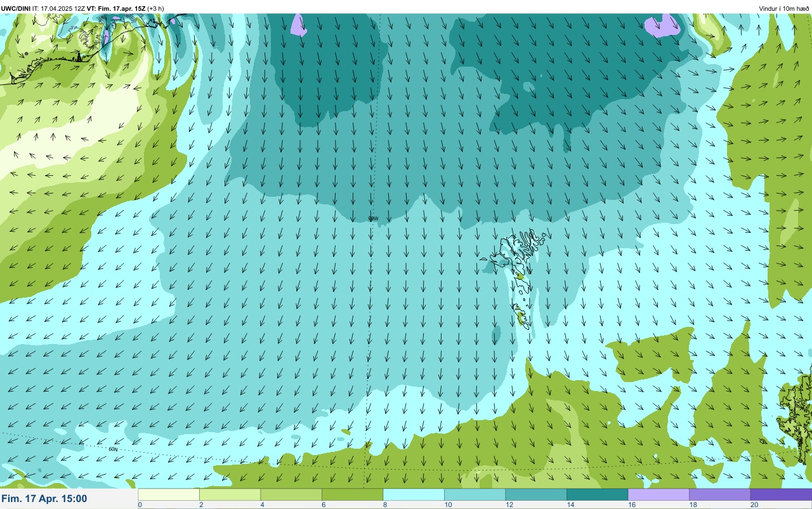Click the "Fim. 17 Apr. 15:00" timestamp label
812x509 pixels.
[44, 499]
